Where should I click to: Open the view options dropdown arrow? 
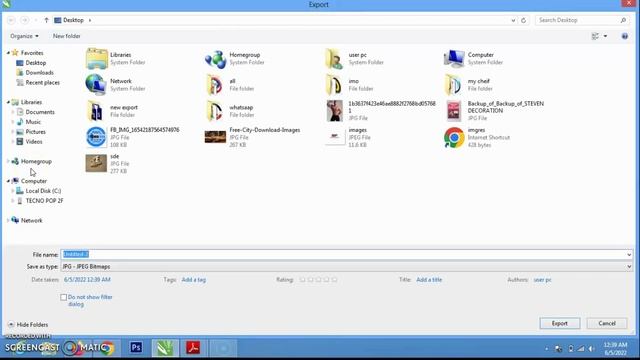click(x=605, y=36)
